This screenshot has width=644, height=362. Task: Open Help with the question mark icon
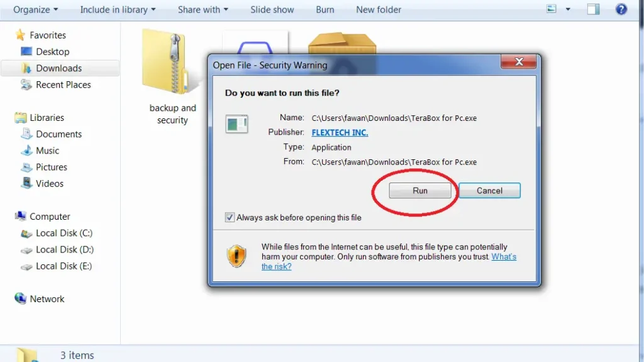pos(621,9)
